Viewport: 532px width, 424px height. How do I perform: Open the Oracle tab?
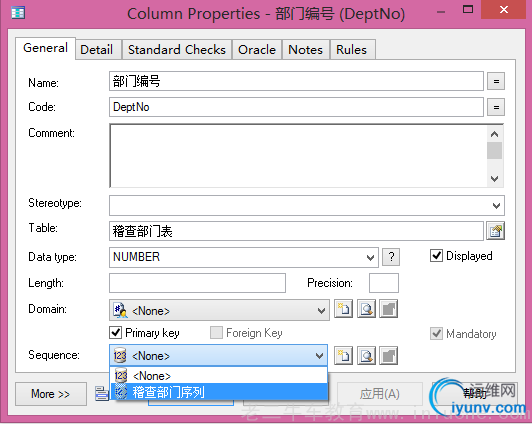coord(257,50)
